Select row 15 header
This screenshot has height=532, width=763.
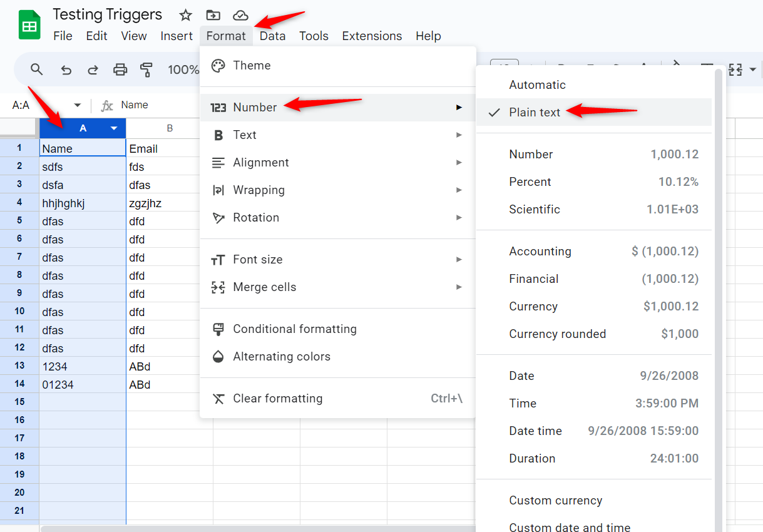click(x=19, y=402)
